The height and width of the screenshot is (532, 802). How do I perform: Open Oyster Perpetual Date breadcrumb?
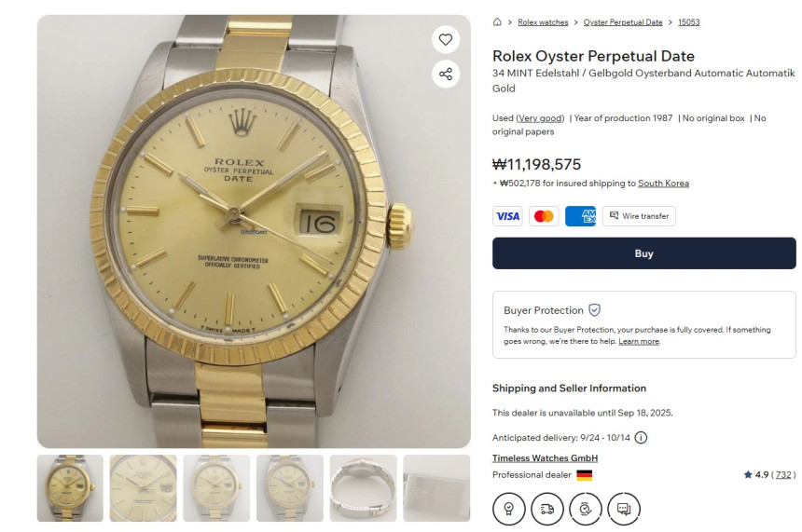[x=623, y=22]
